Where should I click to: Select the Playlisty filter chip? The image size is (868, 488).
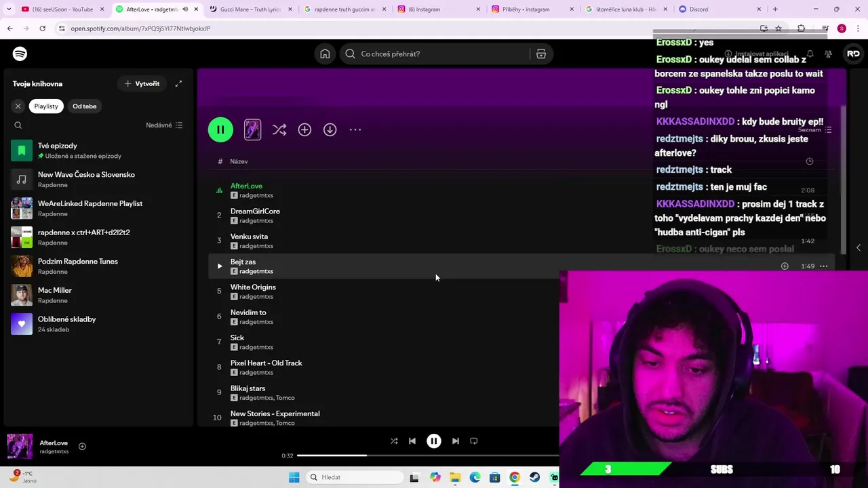[46, 106]
